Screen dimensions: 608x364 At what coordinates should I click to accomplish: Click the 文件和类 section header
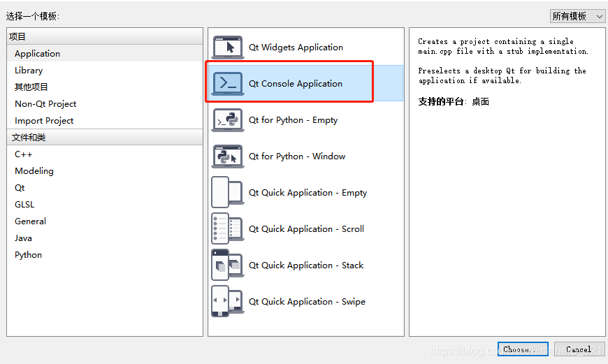coord(105,137)
